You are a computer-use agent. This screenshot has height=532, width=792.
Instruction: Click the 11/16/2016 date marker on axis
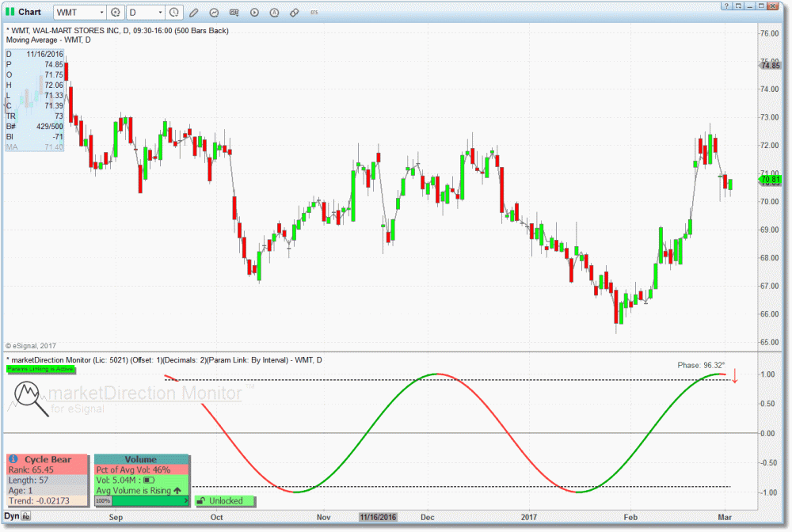(x=378, y=517)
